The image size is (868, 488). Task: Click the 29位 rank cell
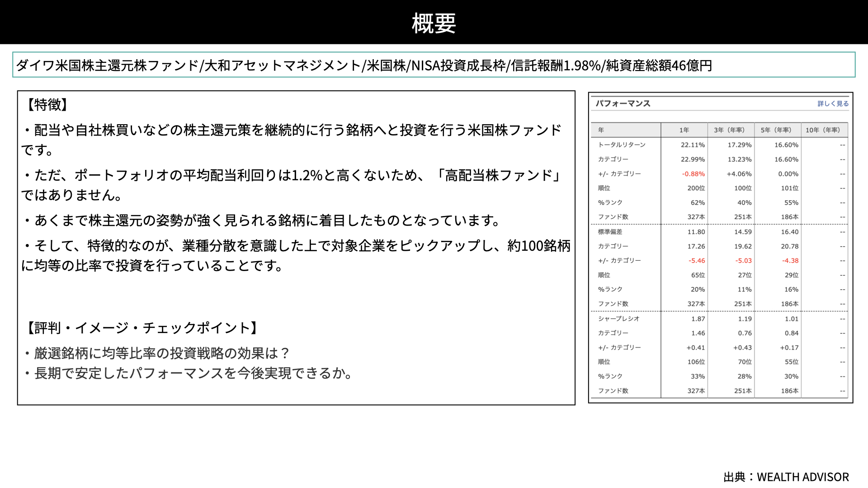click(792, 275)
